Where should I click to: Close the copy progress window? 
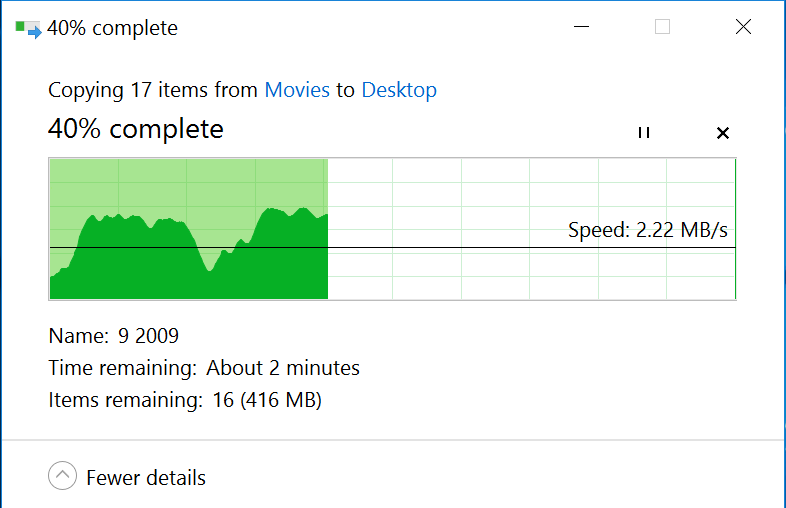(x=743, y=27)
